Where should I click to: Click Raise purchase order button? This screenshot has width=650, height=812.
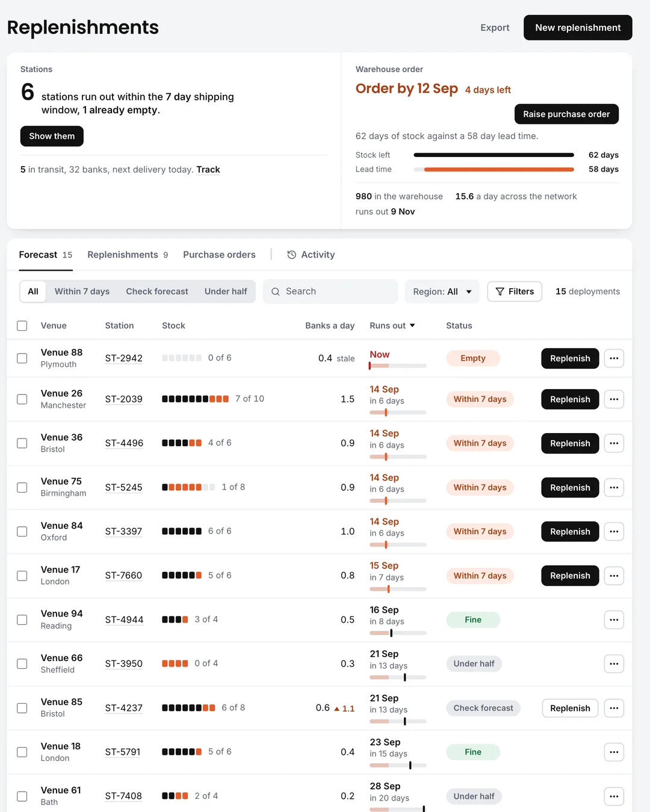[566, 114]
